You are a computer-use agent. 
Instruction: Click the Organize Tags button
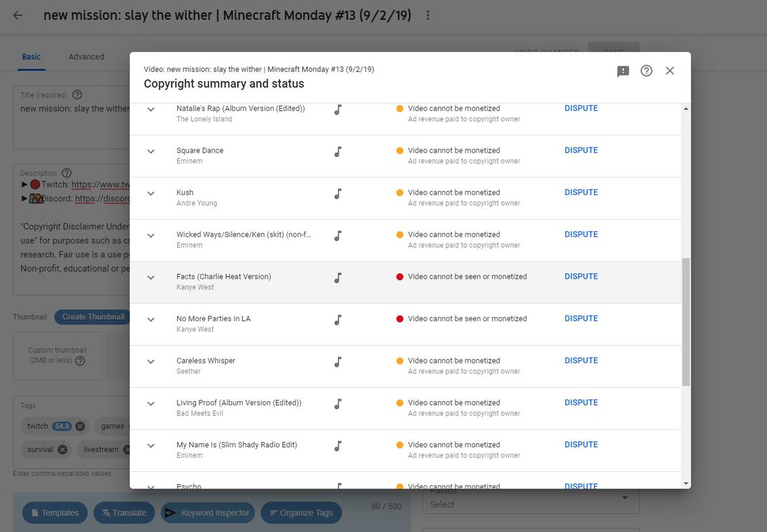click(301, 513)
